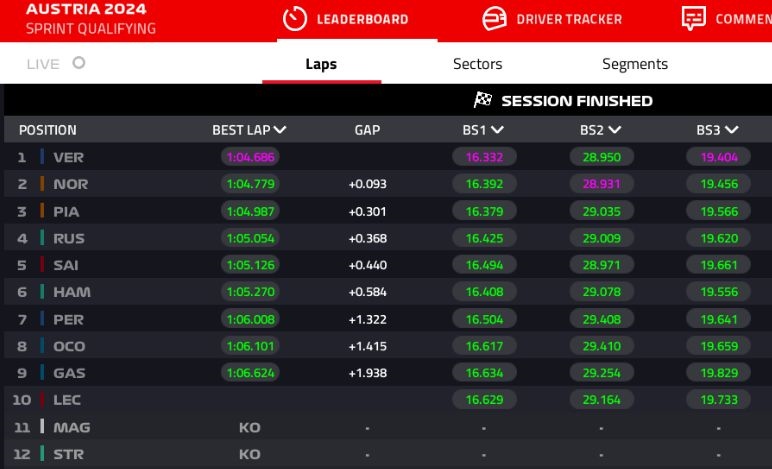772x469 pixels.
Task: Select the HAM driver row
Action: click(x=71, y=292)
